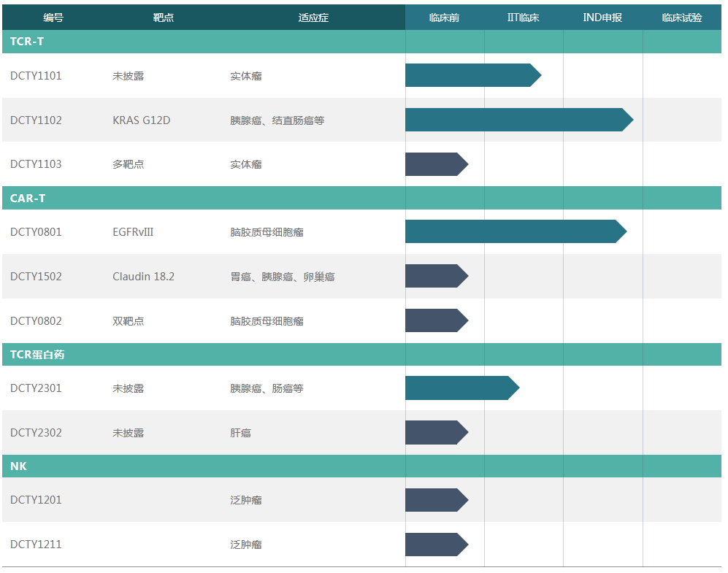
Task: Click the Claudin 18.2 target cell
Action: 143,277
